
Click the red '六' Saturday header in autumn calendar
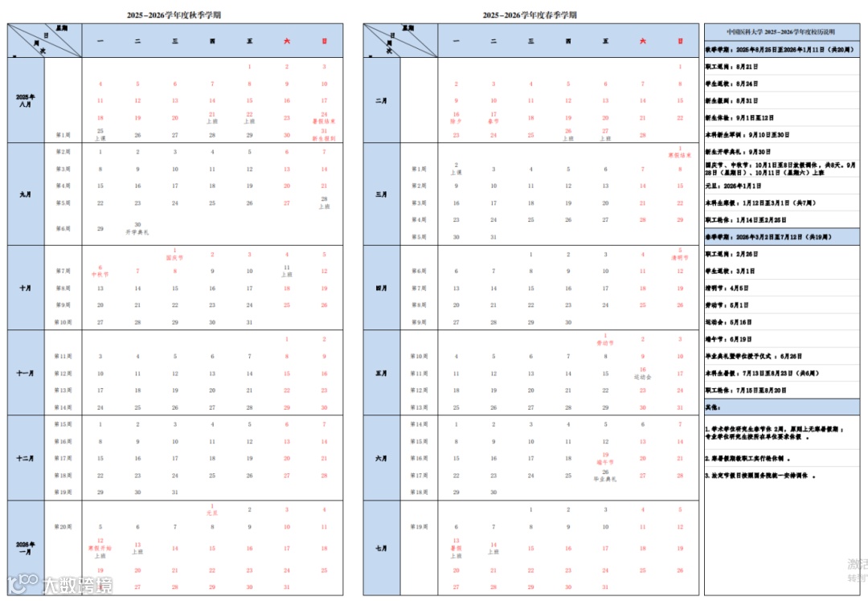[287, 41]
